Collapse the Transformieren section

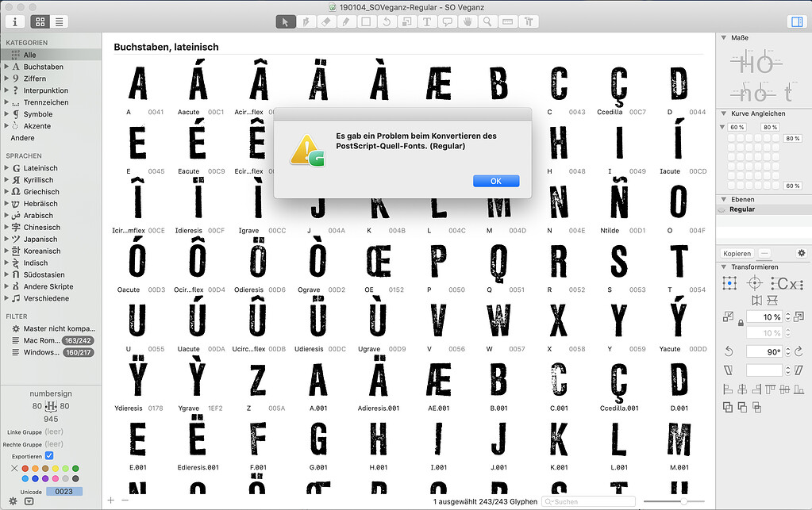723,267
